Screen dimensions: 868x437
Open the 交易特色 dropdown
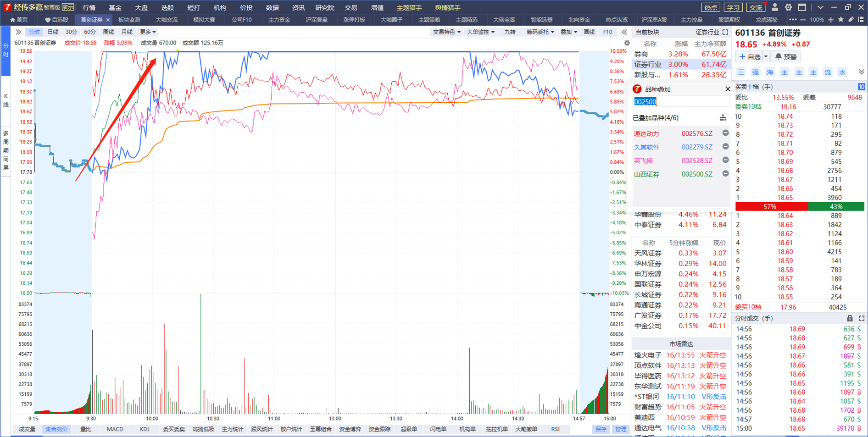pos(447,32)
